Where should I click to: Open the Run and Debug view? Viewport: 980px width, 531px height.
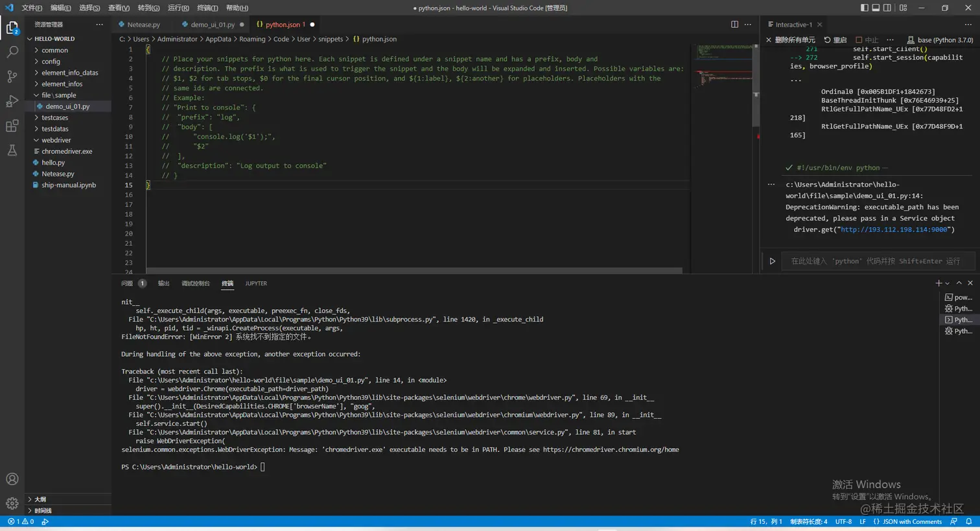tap(12, 101)
